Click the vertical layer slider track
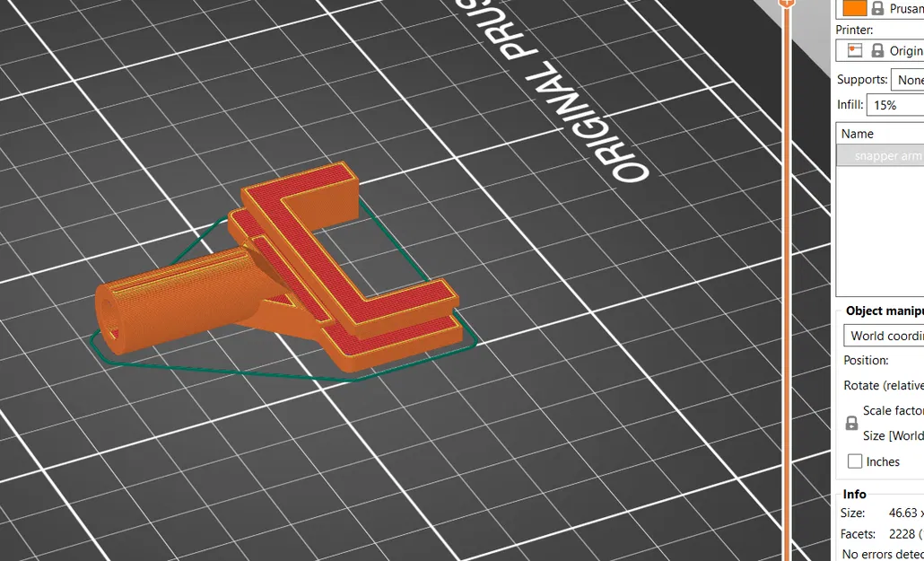 pos(786,283)
